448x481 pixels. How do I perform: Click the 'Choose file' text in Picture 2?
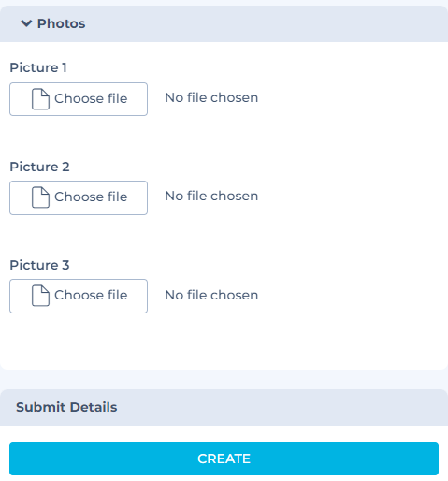point(91,197)
